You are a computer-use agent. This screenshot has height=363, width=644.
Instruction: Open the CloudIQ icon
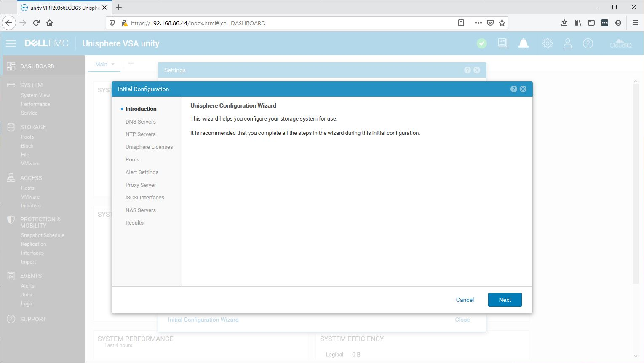point(620,43)
